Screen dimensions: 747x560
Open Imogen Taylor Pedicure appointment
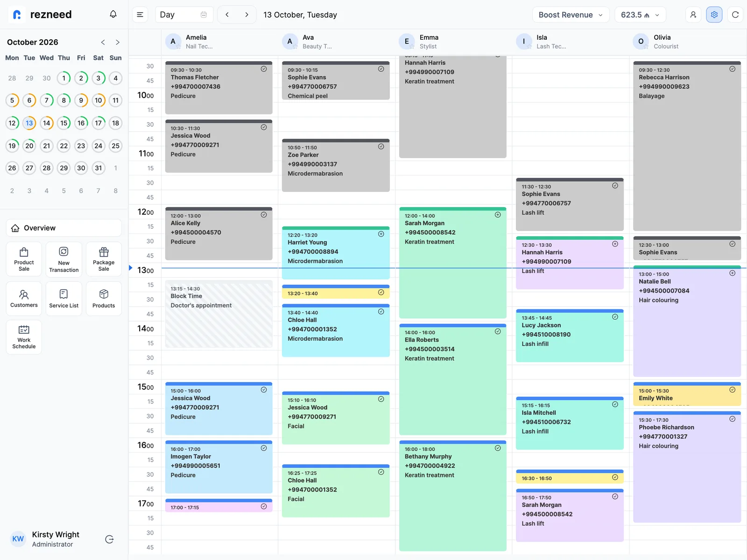219,467
